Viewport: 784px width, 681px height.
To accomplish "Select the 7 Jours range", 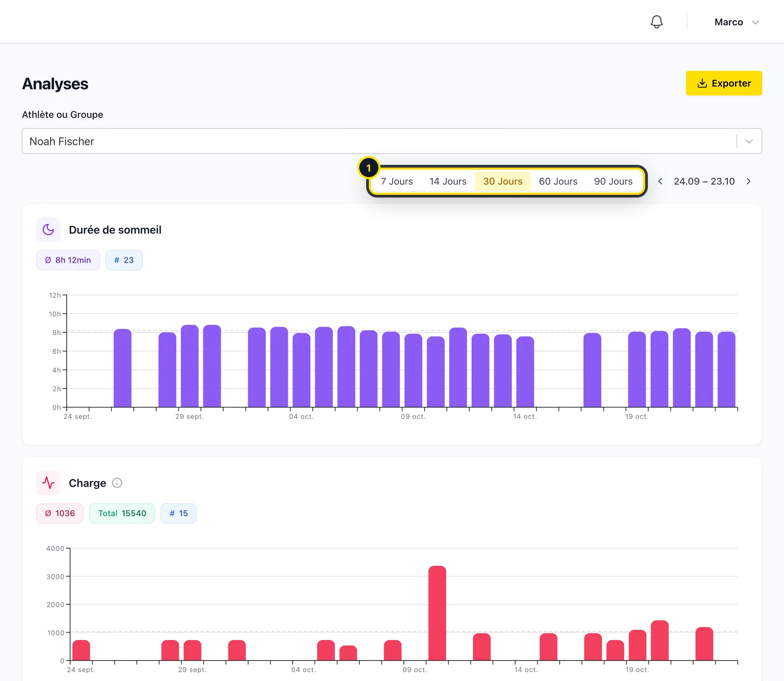I will [397, 181].
